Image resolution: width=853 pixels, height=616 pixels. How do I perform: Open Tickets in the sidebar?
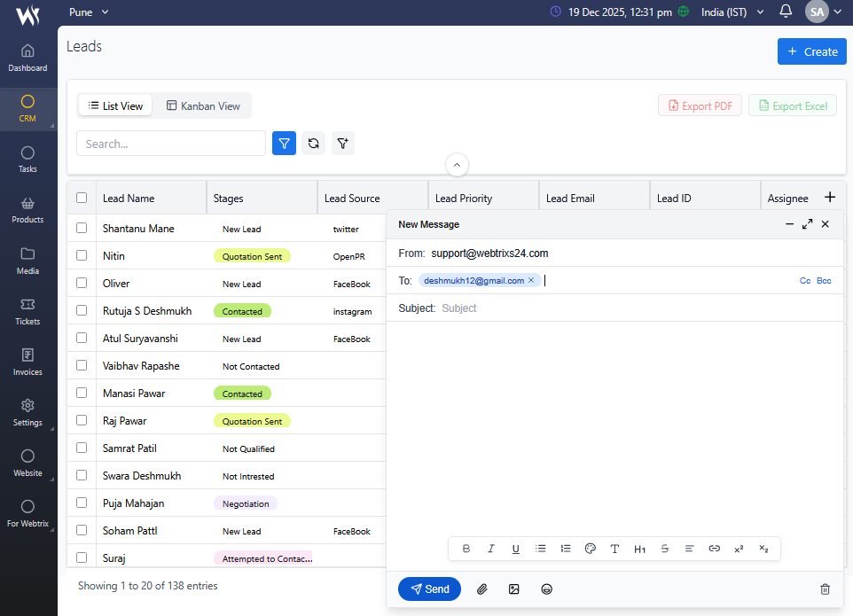coord(27,311)
